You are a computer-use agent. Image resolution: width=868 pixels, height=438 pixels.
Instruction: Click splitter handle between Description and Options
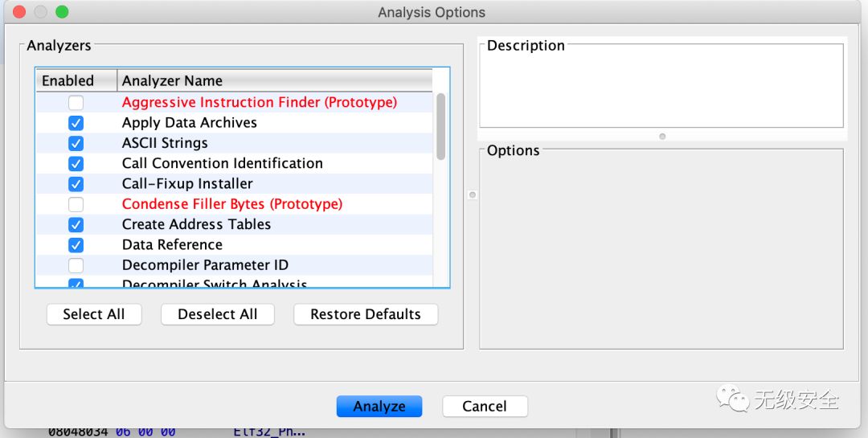click(662, 136)
